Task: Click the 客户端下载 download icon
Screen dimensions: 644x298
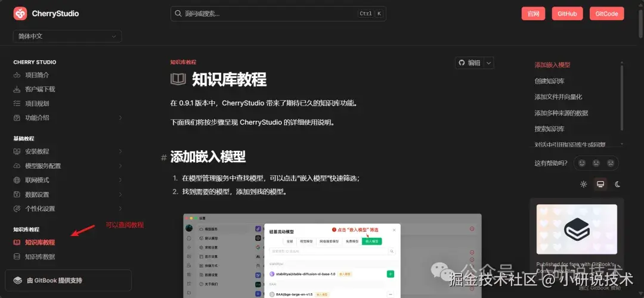Action: (x=17, y=89)
